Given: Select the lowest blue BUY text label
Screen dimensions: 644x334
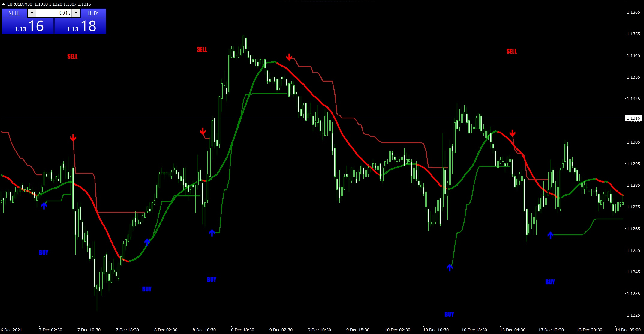Looking at the screenshot, I should [449, 314].
